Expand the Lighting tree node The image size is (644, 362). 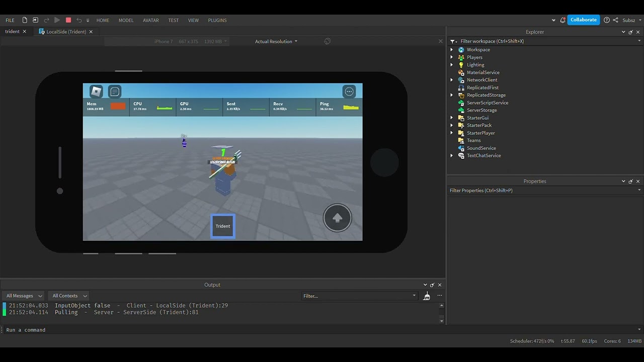tap(451, 65)
